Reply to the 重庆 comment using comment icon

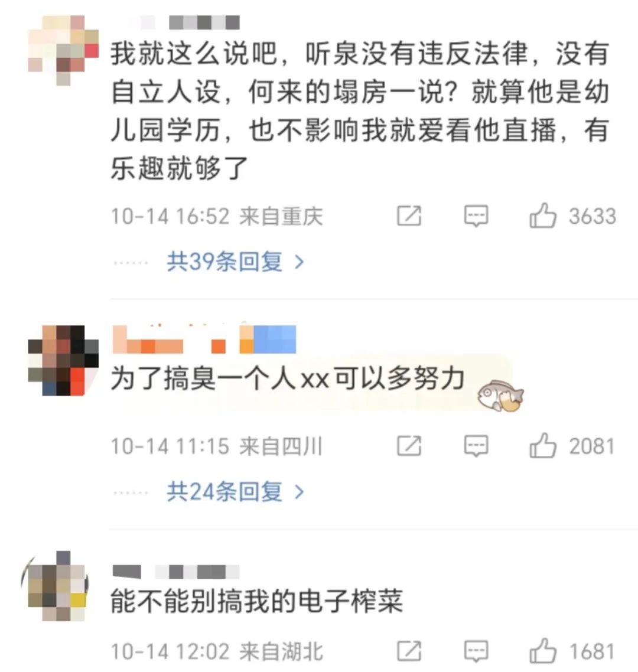[476, 216]
